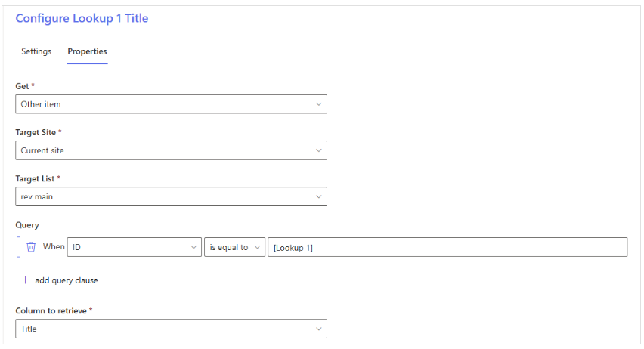644x349 pixels.
Task: Delete query clause with trash icon
Action: point(31,247)
